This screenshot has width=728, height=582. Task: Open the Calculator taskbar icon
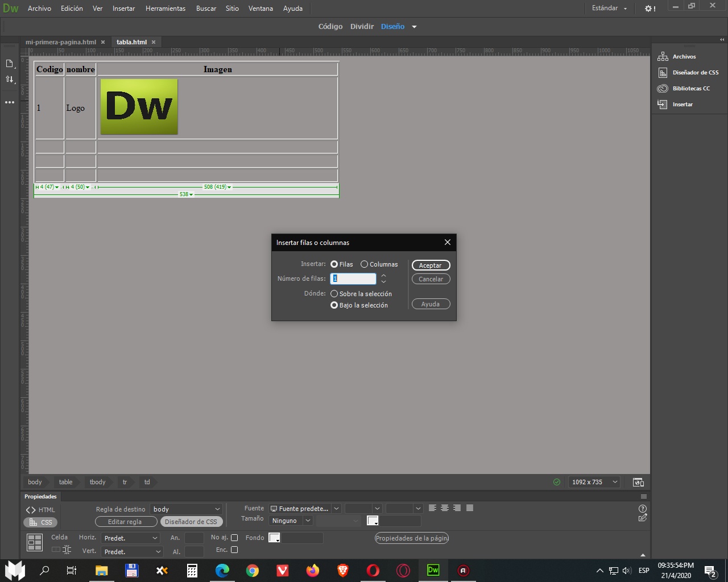click(x=192, y=570)
